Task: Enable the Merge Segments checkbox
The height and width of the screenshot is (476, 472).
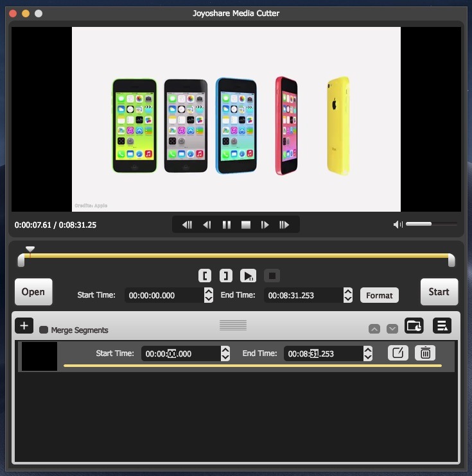Action: tap(44, 330)
